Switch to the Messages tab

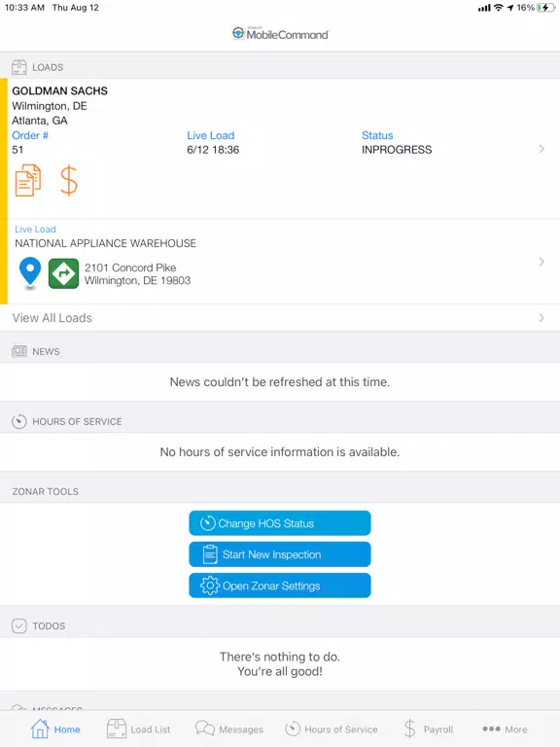point(229,729)
